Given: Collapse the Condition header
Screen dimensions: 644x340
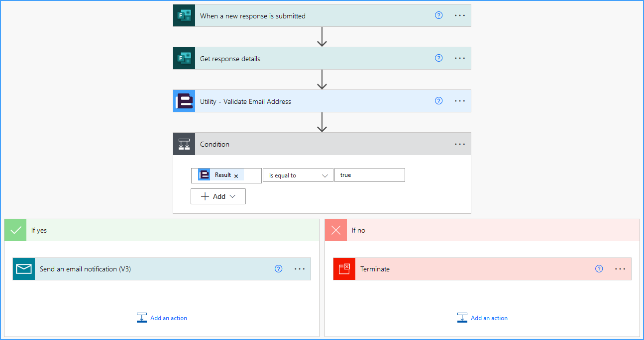Looking at the screenshot, I should (x=322, y=144).
